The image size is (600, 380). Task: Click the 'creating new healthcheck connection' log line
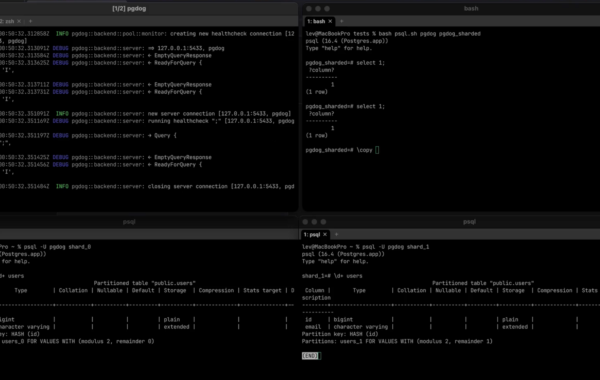tap(147, 34)
